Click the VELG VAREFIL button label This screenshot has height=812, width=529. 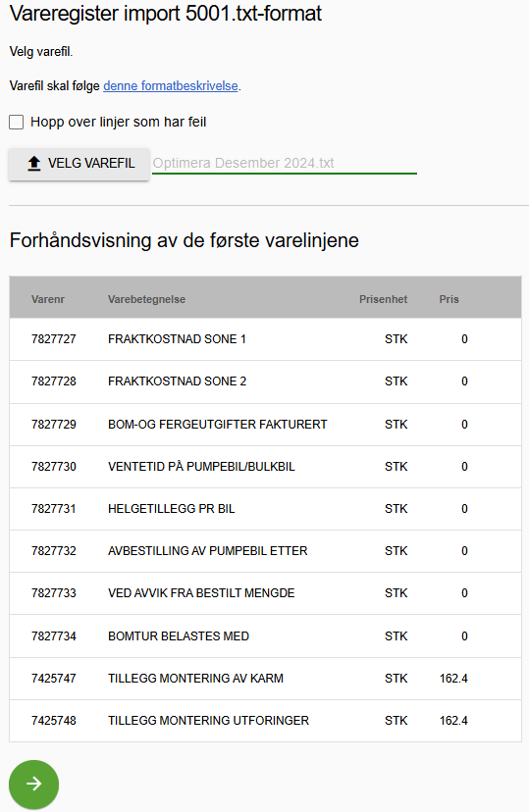tap(91, 163)
